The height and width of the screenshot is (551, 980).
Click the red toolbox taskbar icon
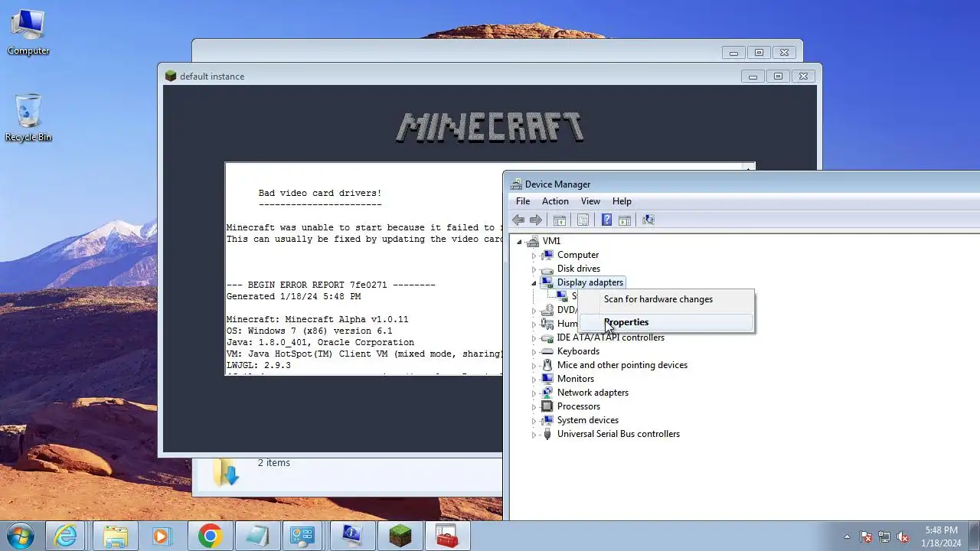[x=446, y=536]
